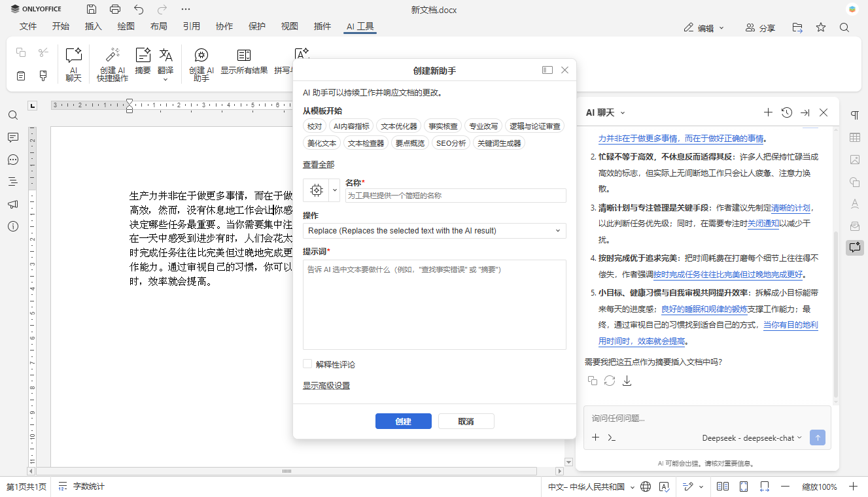
Task: Click zoom out minus in status bar
Action: tap(786, 487)
